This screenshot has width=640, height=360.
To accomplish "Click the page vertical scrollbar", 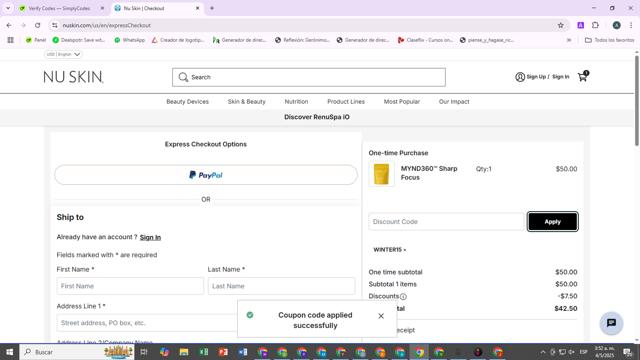I will coord(636,100).
